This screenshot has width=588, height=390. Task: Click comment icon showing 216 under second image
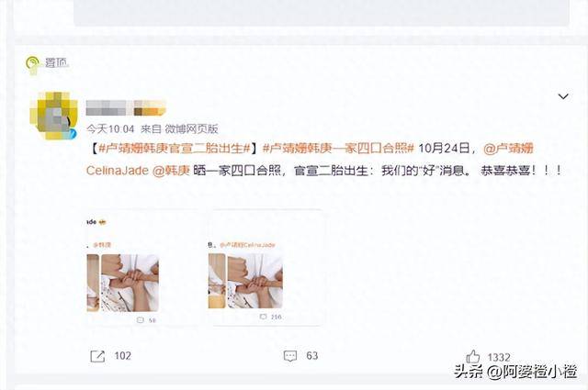[x=264, y=317]
